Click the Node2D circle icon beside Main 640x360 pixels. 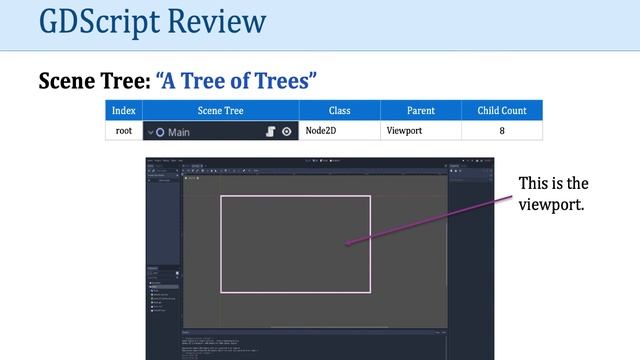(160, 132)
